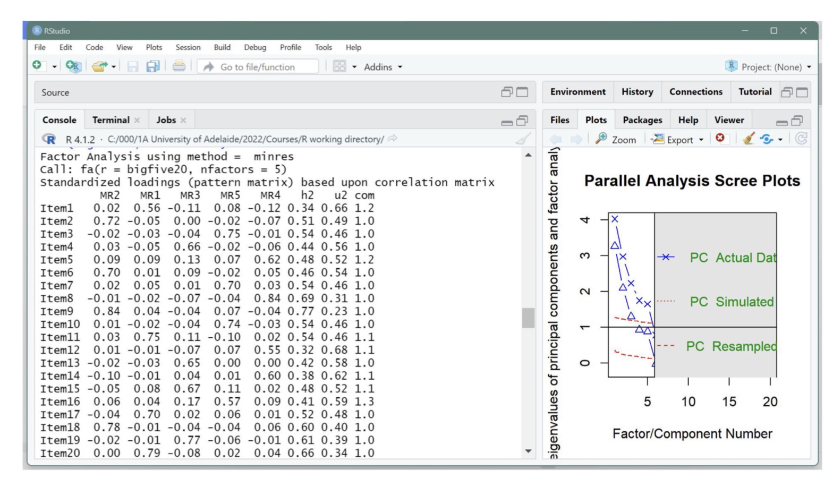Open the Code menu
This screenshot has width=833, height=504.
pyautogui.click(x=95, y=47)
